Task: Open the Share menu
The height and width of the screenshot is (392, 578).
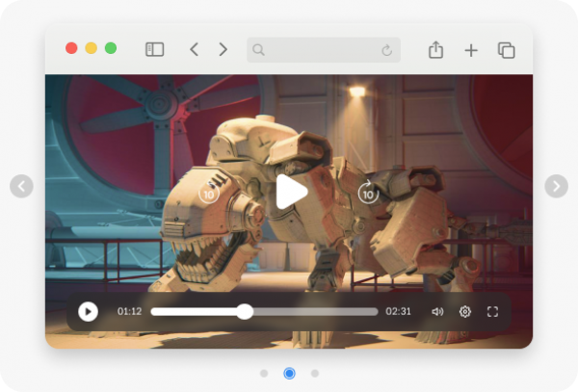Action: (x=435, y=49)
